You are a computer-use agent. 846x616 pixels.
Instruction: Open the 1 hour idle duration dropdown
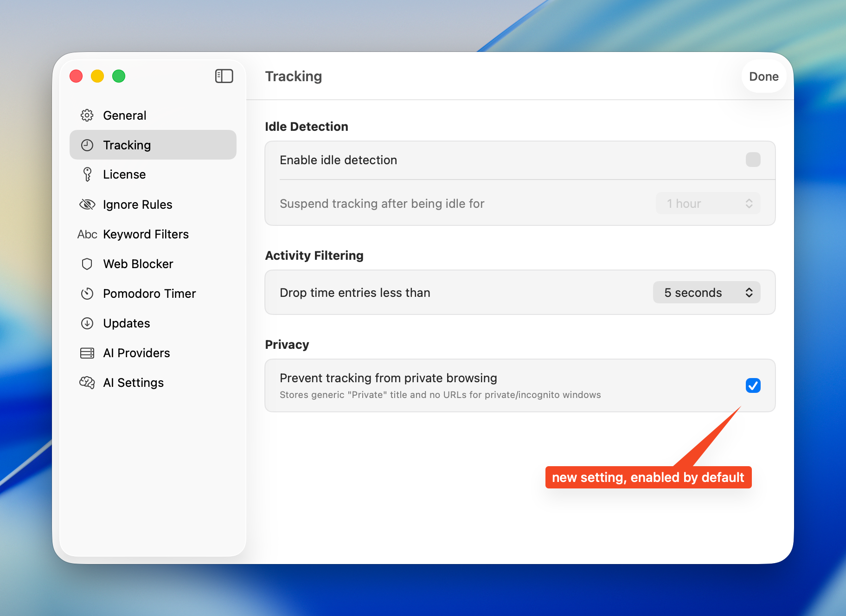click(708, 204)
